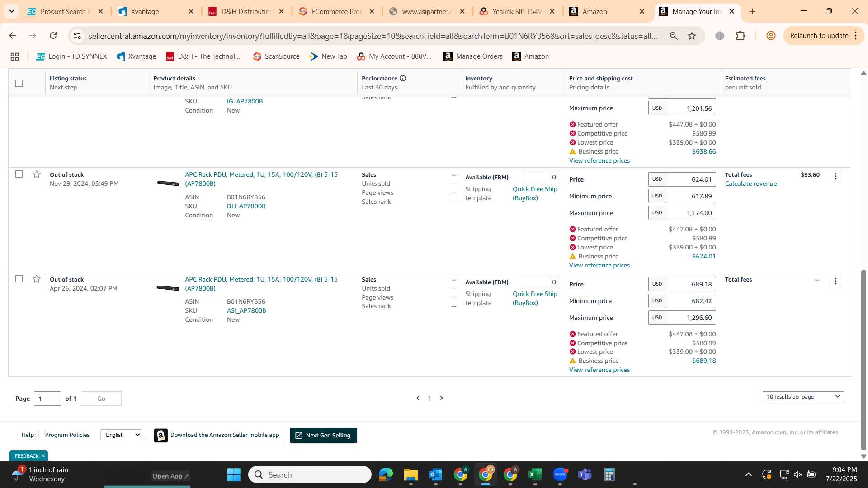Viewport: 868px width, 488px height.
Task: Open the Manage Orders bookmark
Action: [473, 56]
